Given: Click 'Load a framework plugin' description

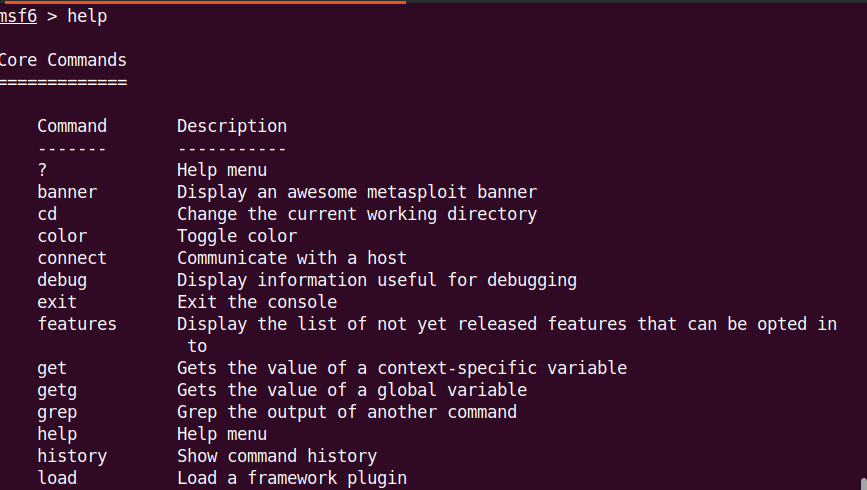Looking at the screenshot, I should click(291, 478).
